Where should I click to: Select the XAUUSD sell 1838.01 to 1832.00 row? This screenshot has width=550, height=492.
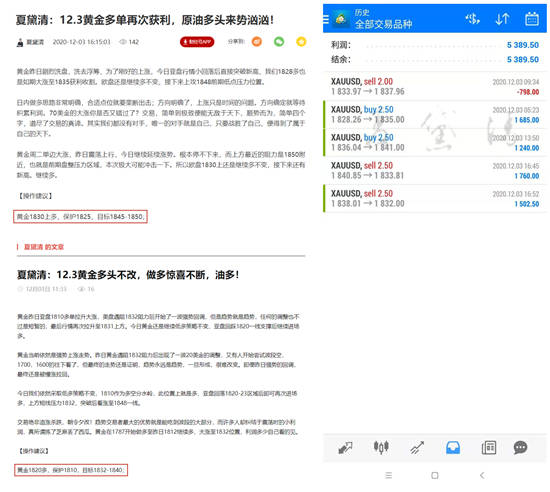[x=435, y=198]
